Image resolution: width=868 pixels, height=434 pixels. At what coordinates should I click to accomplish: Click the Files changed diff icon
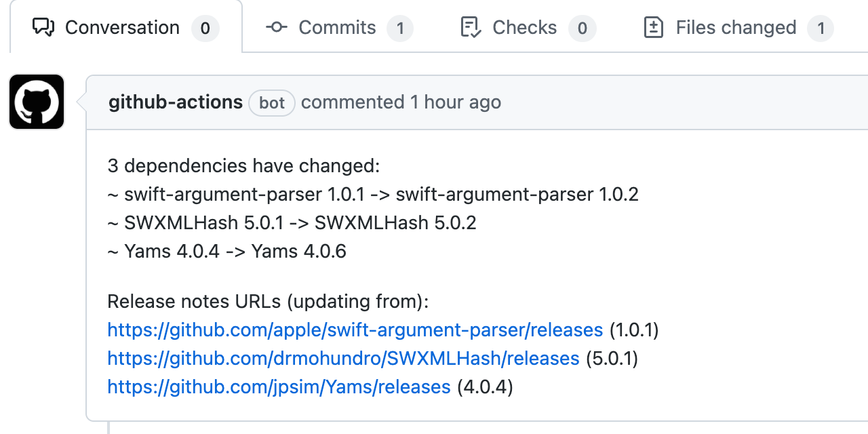(654, 27)
